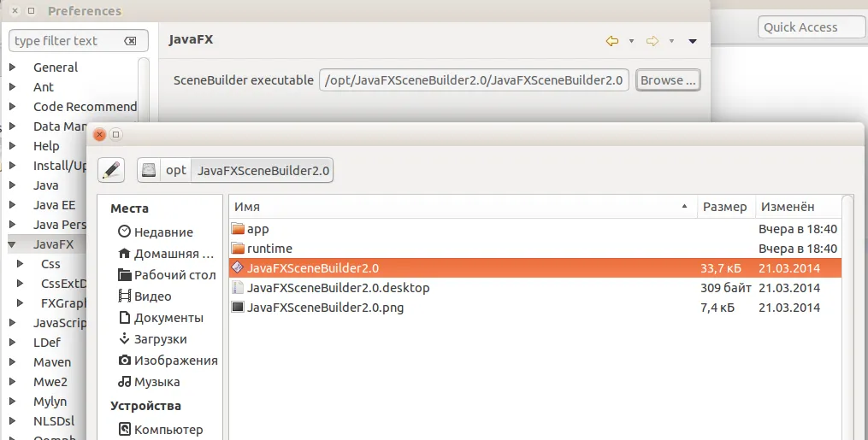Open Документы in places sidebar
This screenshot has width=868, height=440.
[168, 318]
